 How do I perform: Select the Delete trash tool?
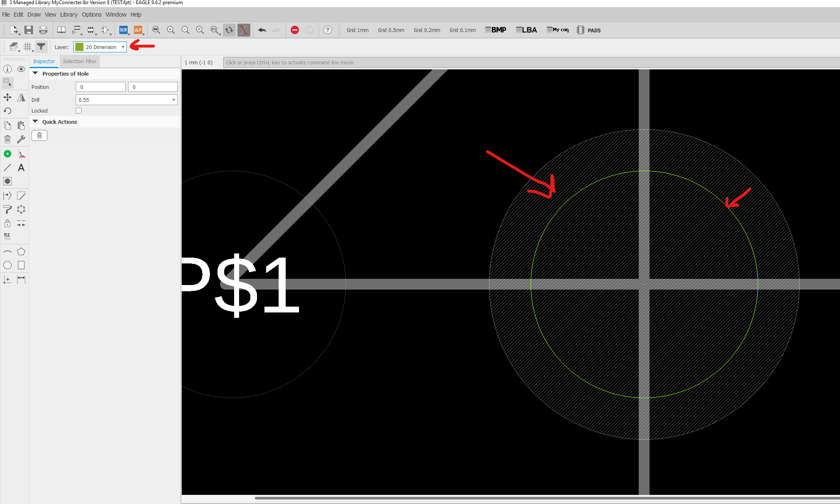pyautogui.click(x=7, y=139)
